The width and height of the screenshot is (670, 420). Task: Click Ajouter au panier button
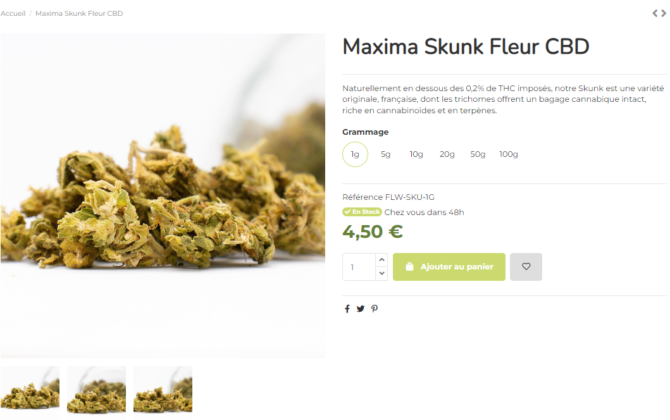(x=449, y=267)
